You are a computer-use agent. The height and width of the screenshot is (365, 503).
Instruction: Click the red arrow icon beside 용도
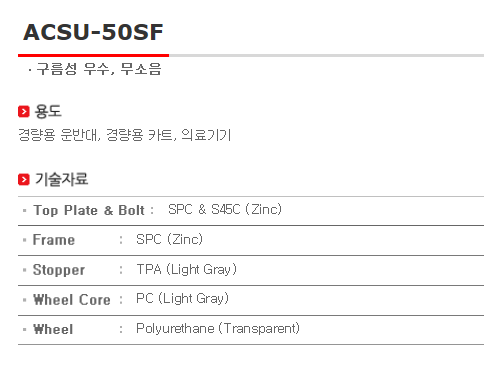24,111
